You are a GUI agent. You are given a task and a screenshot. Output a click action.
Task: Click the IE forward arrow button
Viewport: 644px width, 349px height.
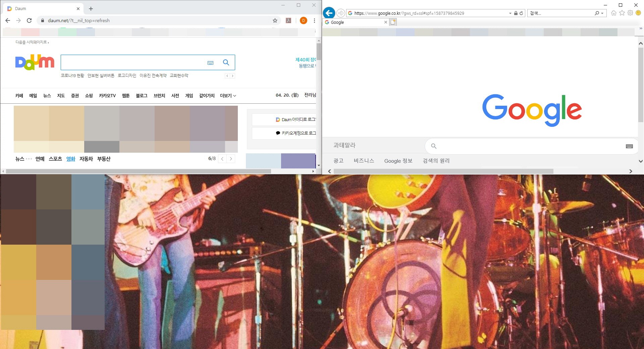tap(340, 13)
